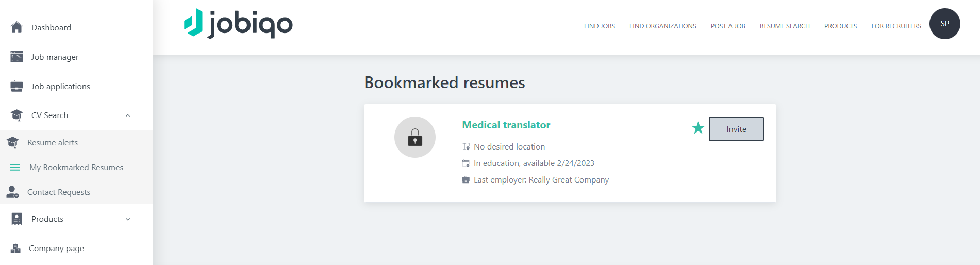The image size is (980, 265).
Task: Click the CV Search graduation cap icon
Action: point(16,115)
